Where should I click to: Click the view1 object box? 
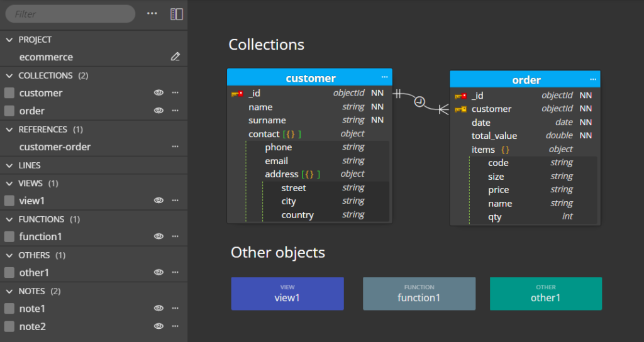[287, 294]
